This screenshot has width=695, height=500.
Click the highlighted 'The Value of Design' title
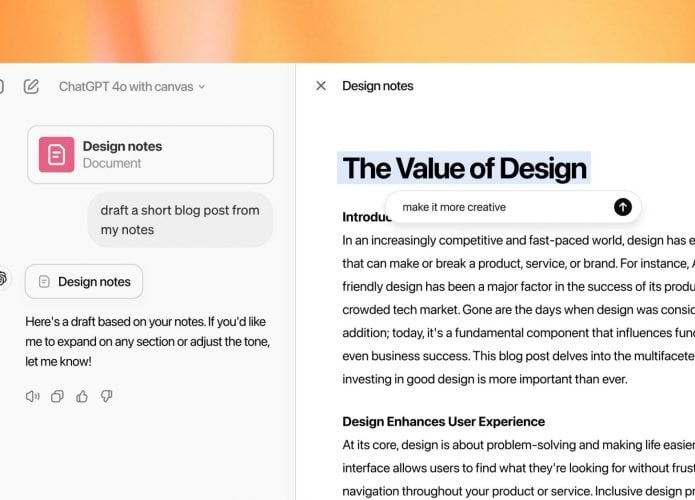tap(464, 168)
